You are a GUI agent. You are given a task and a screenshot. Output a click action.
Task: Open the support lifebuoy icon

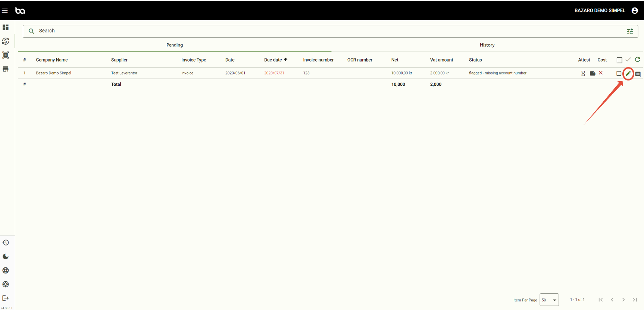pyautogui.click(x=6, y=284)
